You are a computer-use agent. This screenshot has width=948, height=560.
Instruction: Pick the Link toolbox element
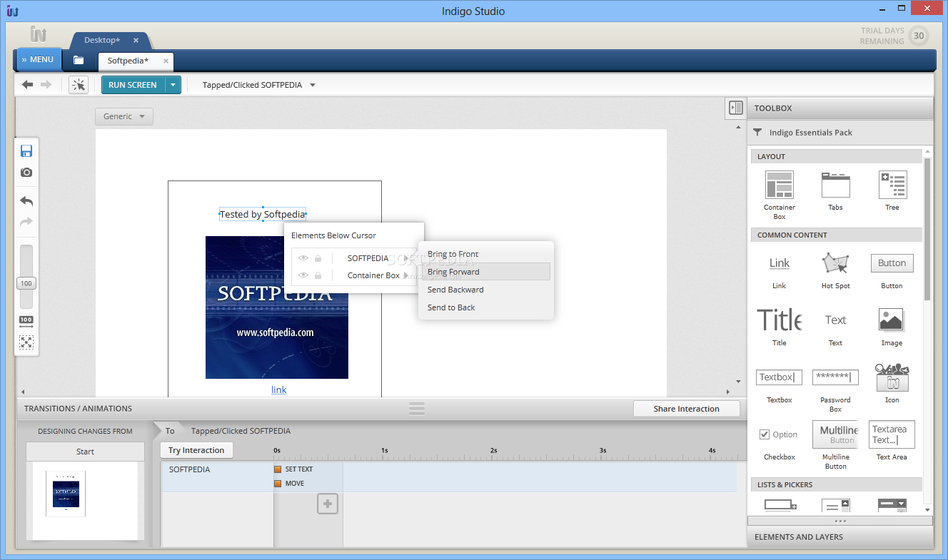click(x=780, y=272)
